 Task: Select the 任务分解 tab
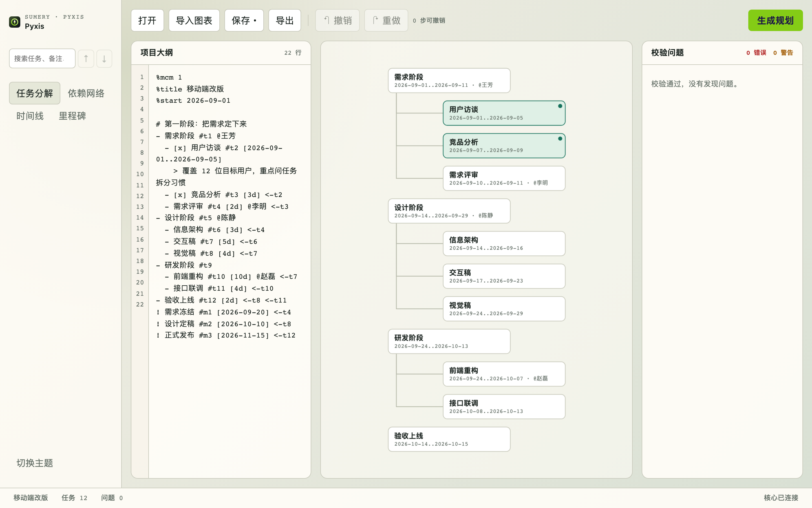35,93
